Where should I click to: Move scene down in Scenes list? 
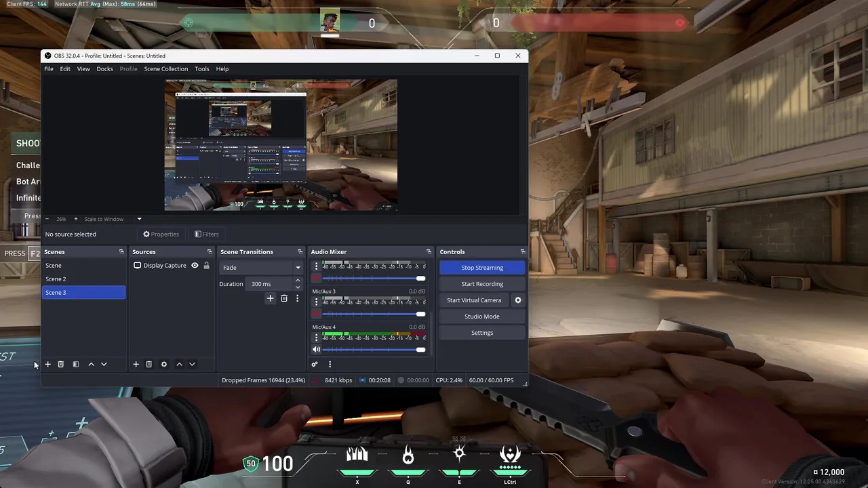[104, 364]
